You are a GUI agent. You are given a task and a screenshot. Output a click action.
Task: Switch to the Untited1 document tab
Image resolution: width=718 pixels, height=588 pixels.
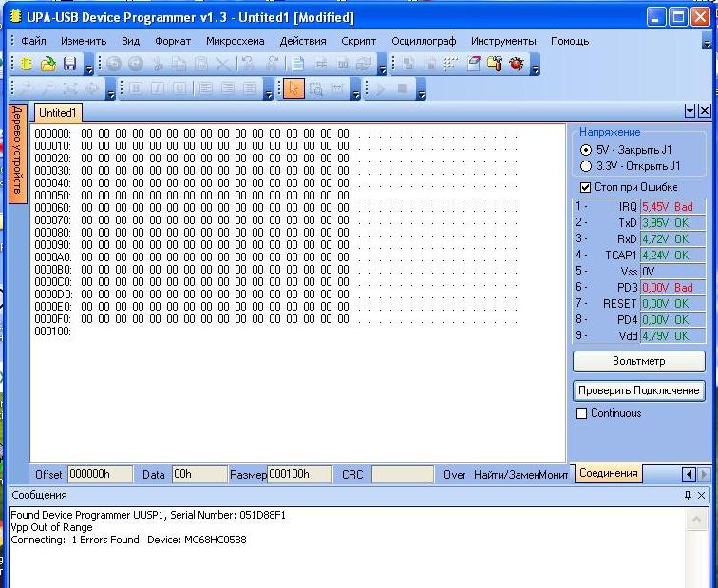tap(58, 113)
